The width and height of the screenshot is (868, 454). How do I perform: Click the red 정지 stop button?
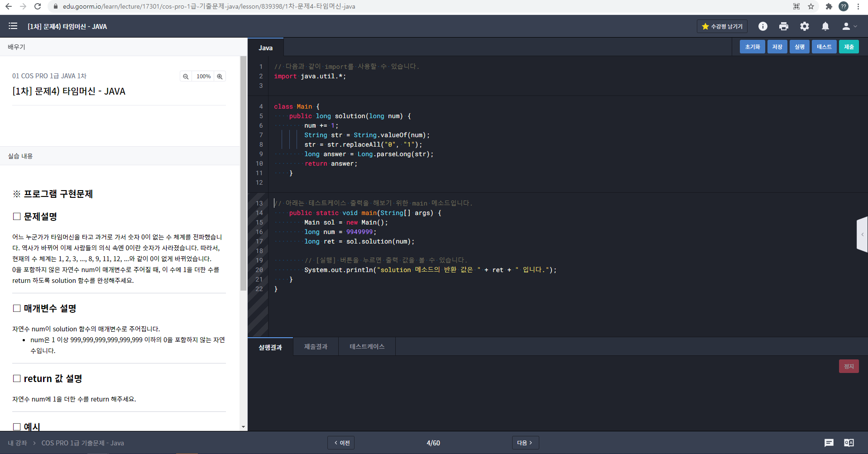pyautogui.click(x=849, y=366)
